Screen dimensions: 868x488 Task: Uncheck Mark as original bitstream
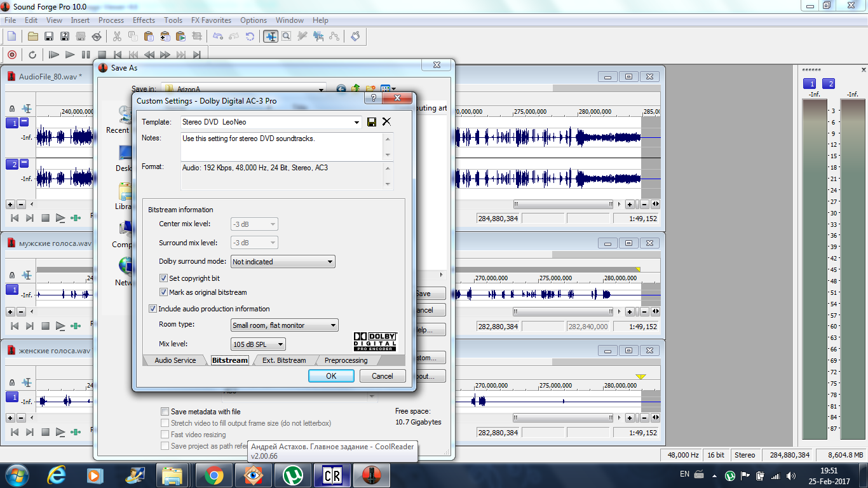point(164,292)
